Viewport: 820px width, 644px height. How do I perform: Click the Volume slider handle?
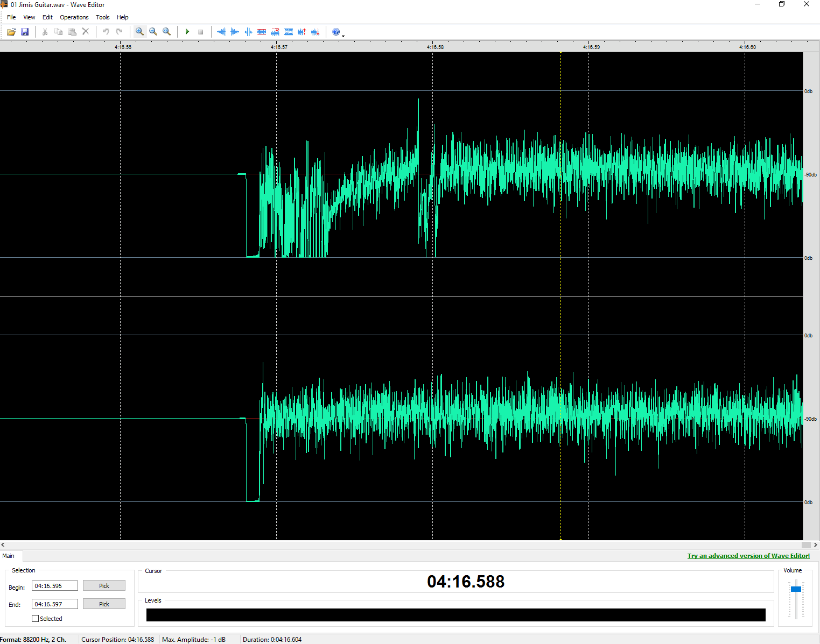(x=796, y=589)
